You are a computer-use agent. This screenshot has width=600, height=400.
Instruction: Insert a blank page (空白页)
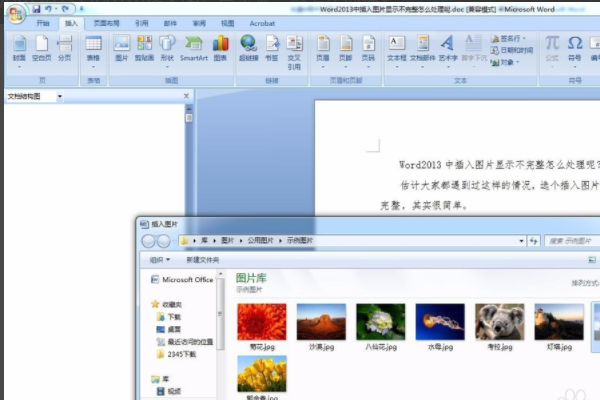[x=42, y=51]
